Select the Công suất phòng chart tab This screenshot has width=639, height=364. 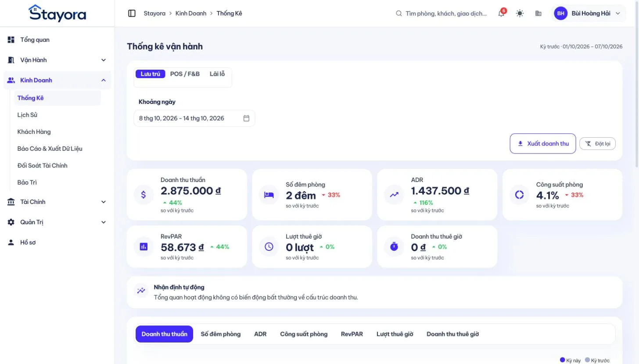[304, 334]
